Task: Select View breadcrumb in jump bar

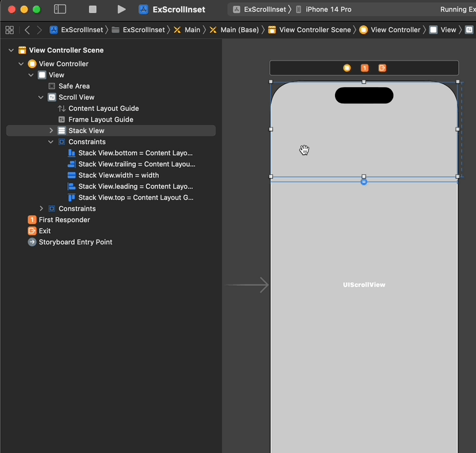Action: pyautogui.click(x=443, y=30)
